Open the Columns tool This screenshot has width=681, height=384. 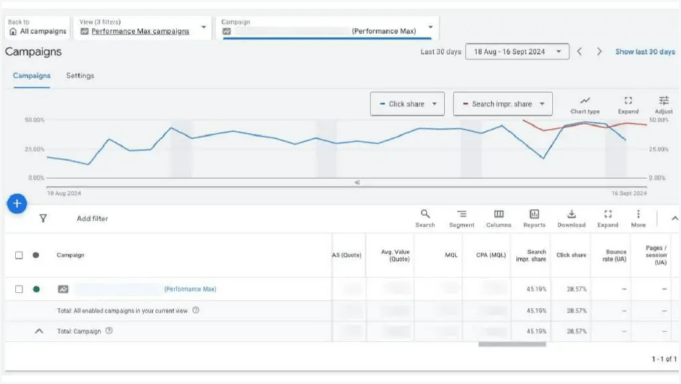[499, 218]
